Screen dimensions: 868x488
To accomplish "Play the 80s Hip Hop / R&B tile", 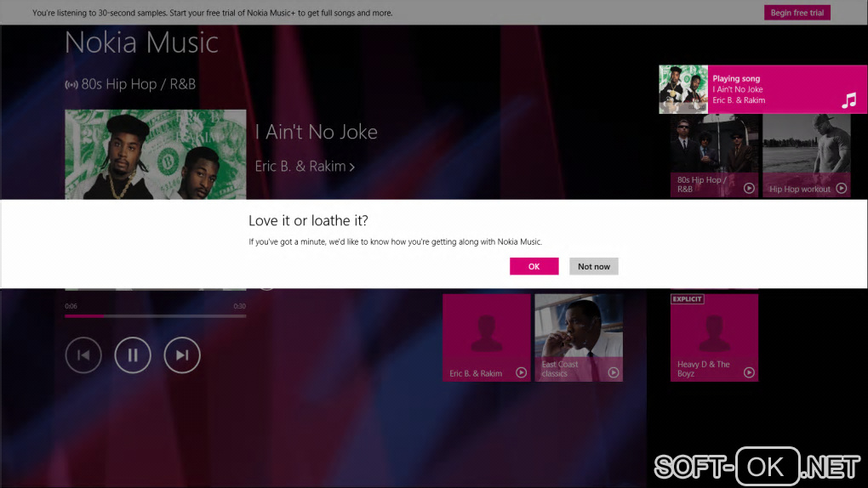I will point(749,188).
